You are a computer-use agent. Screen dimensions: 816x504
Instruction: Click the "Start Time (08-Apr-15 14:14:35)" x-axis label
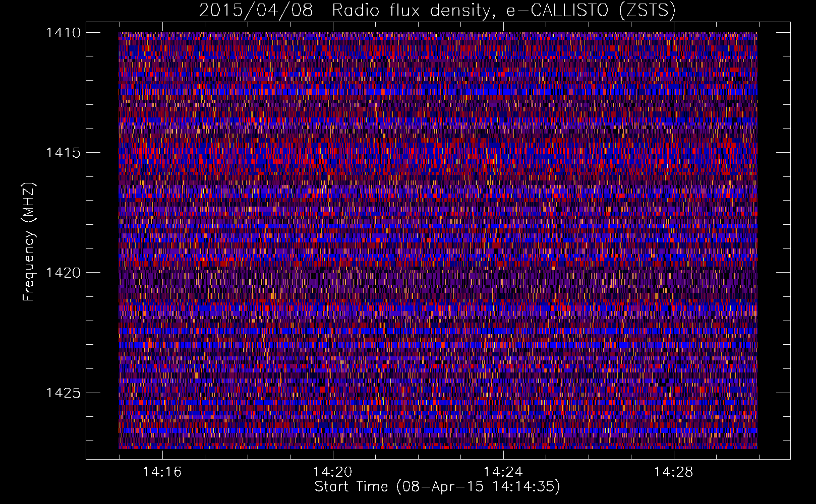(437, 487)
